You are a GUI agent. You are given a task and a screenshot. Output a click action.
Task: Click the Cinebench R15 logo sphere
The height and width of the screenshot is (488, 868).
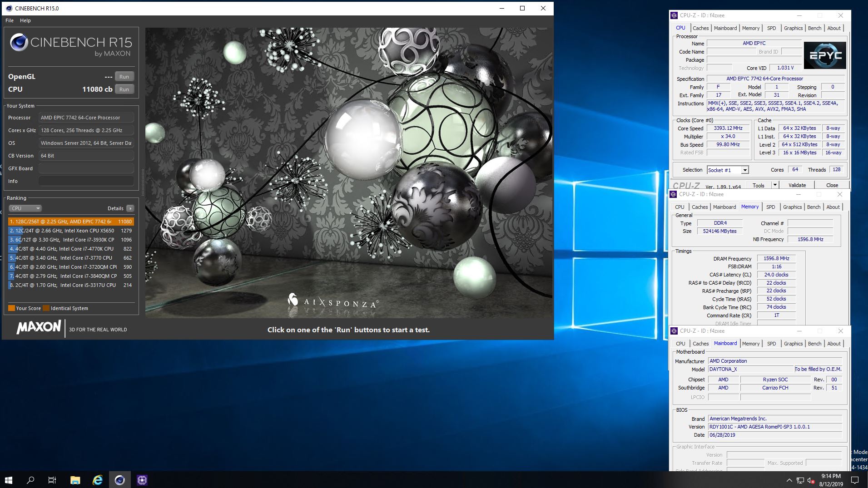point(19,43)
